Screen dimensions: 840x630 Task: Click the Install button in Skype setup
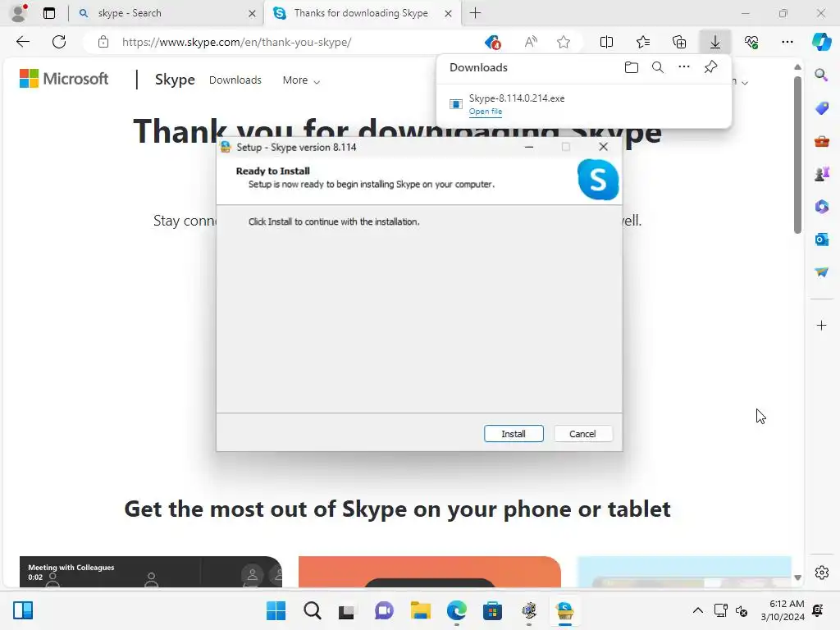tap(514, 433)
